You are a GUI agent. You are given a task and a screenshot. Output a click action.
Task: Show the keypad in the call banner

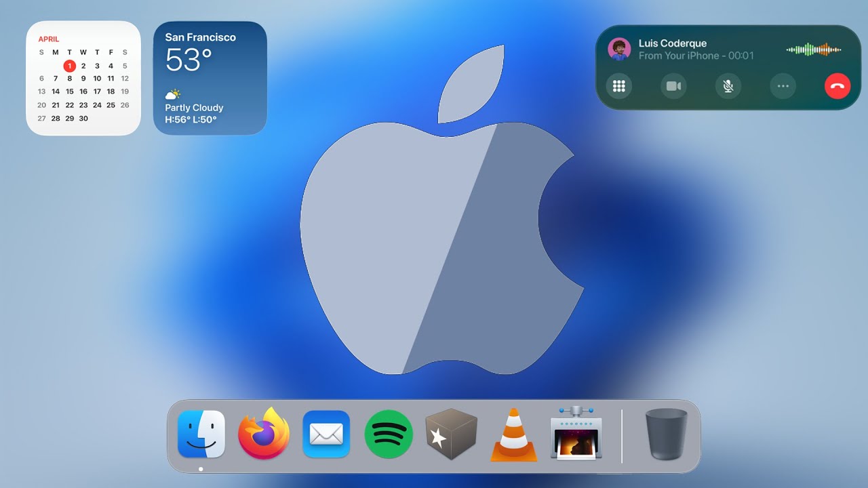pos(618,86)
